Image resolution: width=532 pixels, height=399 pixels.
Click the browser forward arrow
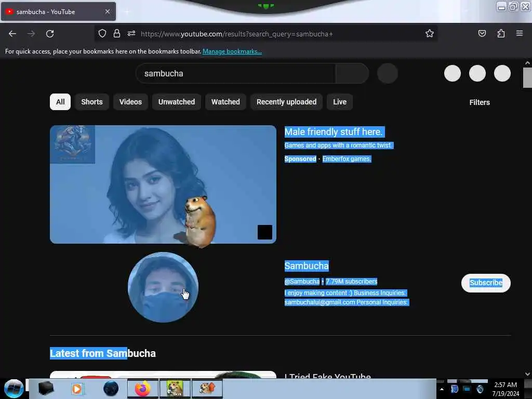click(x=31, y=34)
